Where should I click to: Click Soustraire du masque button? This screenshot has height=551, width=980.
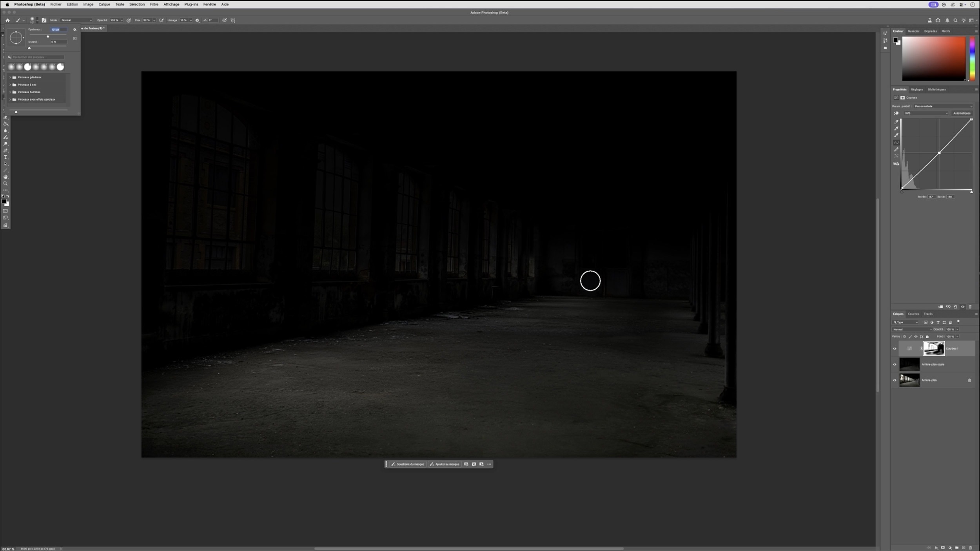pos(408,464)
